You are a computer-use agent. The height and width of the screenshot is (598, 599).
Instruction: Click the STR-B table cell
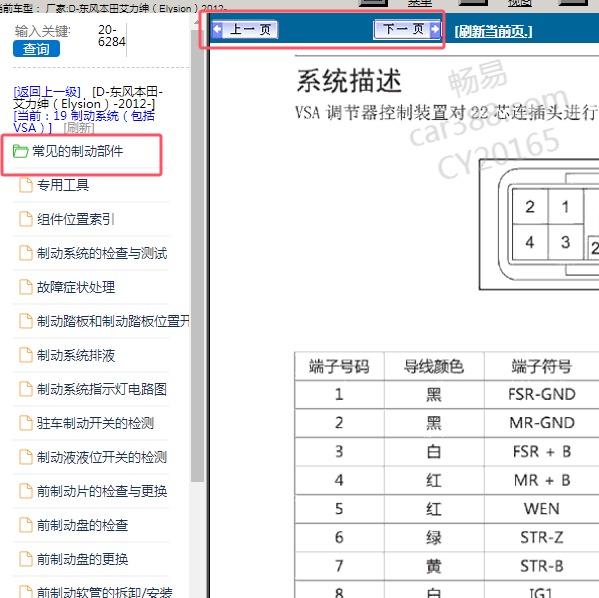[542, 566]
